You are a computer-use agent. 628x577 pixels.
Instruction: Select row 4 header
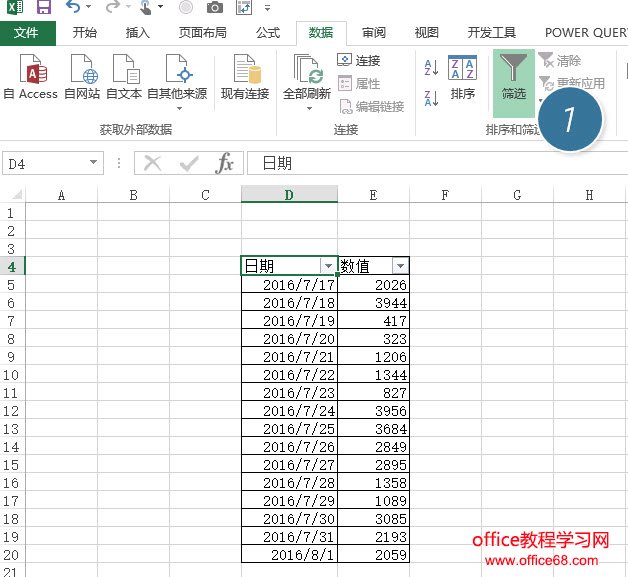12,267
